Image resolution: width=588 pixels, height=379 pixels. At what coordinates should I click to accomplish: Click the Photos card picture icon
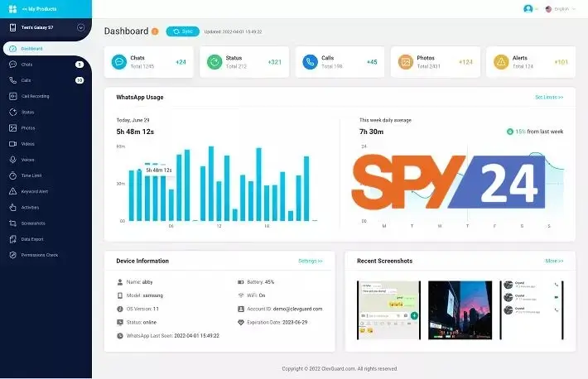click(406, 62)
